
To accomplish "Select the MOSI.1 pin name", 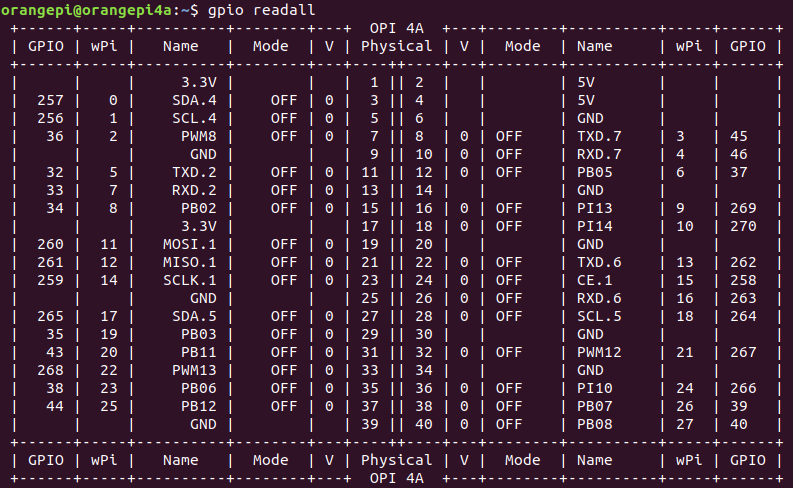I will click(190, 245).
